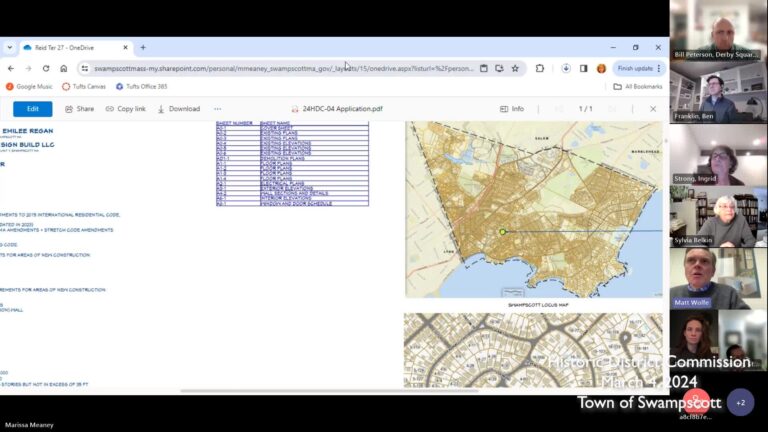The image size is (768, 432).
Task: Toggle the browser side panel icon
Action: coord(584,68)
